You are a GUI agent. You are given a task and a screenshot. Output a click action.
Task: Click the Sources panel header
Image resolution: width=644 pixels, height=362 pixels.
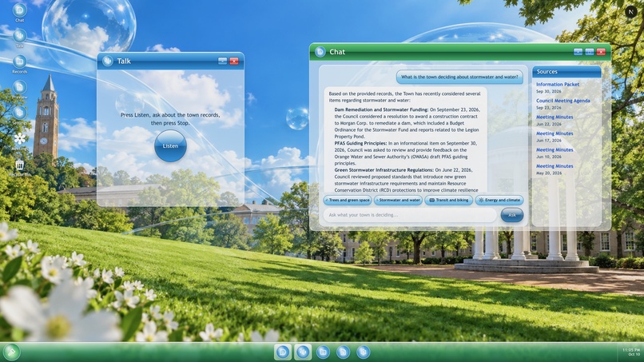[x=566, y=71]
